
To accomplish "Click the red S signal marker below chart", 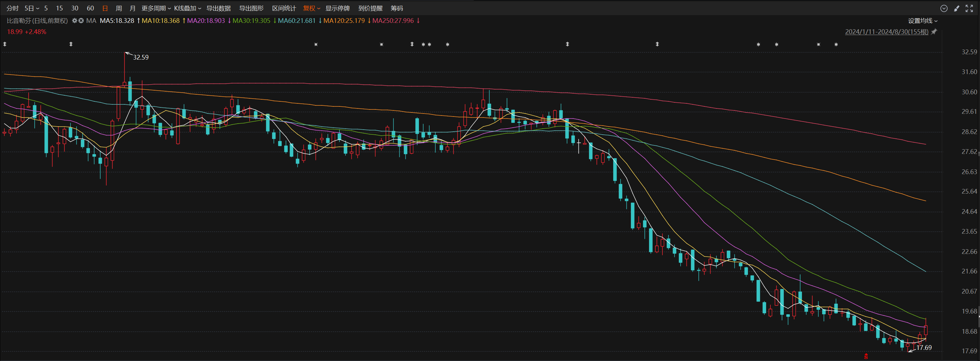I will (x=866, y=356).
